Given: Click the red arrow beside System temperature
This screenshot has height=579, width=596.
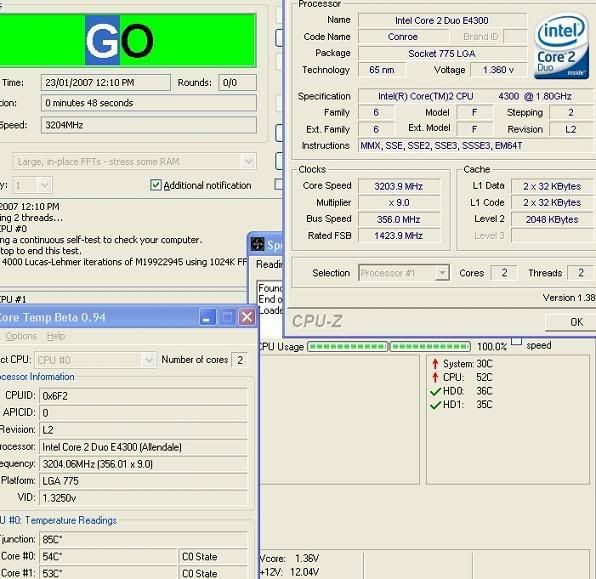Looking at the screenshot, I should coord(435,364).
